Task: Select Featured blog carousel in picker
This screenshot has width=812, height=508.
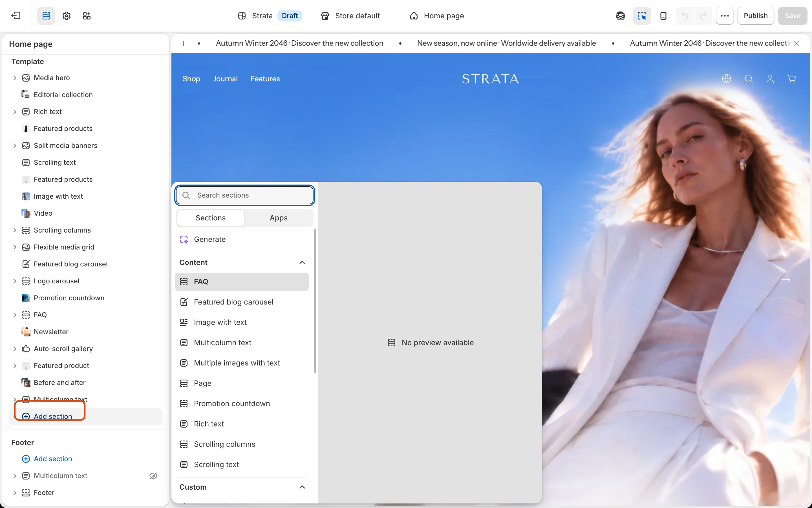Action: coord(242,302)
